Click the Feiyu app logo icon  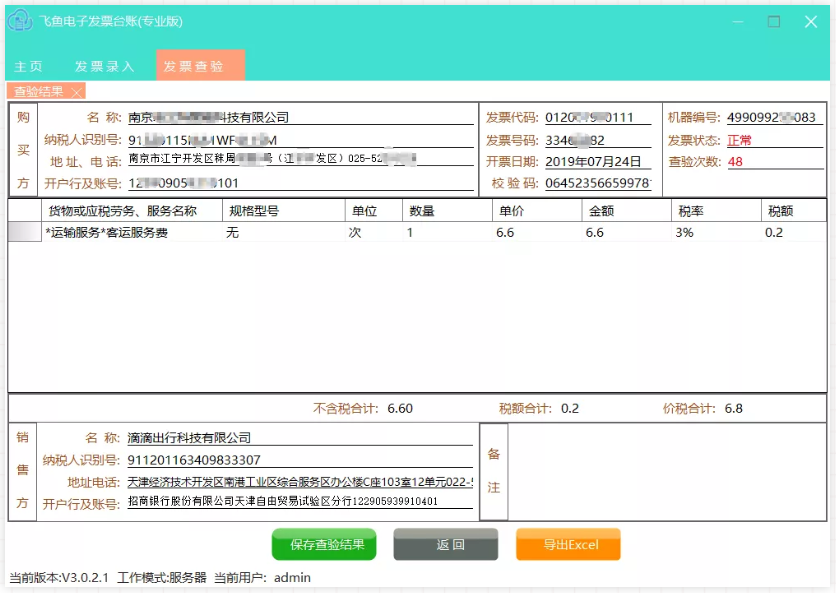click(20, 21)
